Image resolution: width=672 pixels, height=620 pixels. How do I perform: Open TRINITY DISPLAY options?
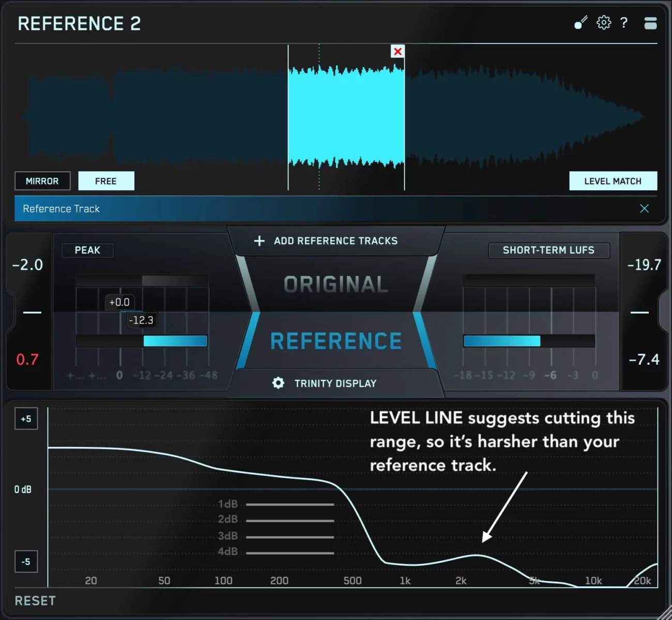point(335,383)
